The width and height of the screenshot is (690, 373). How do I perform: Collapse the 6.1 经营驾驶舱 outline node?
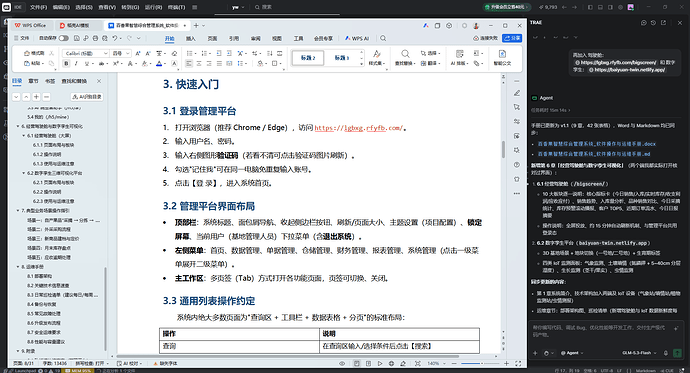[x=23, y=136]
